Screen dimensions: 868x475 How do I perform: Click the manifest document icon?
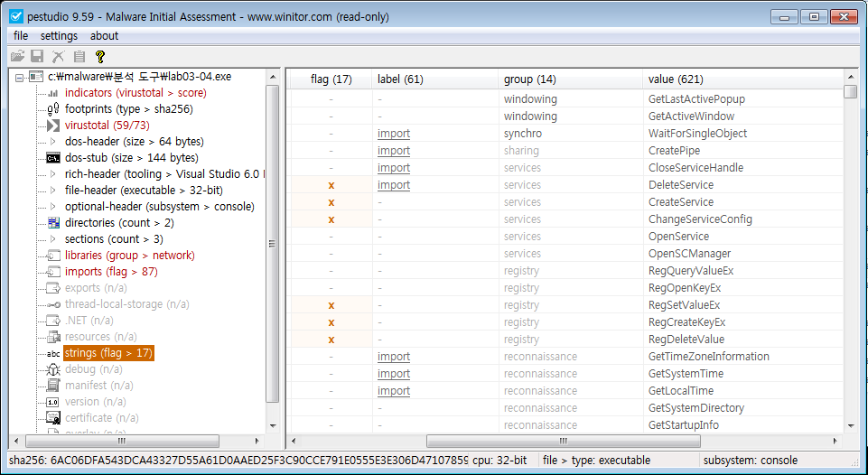(x=53, y=386)
